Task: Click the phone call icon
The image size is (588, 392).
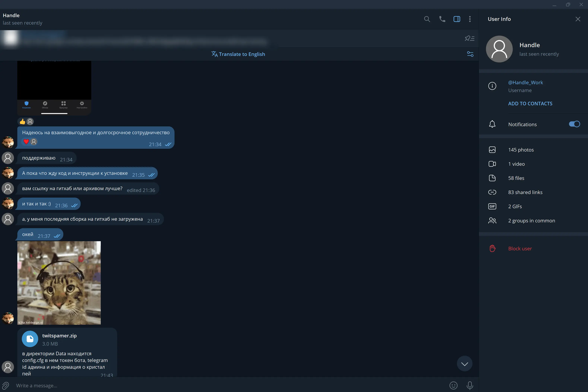Action: 442,19
